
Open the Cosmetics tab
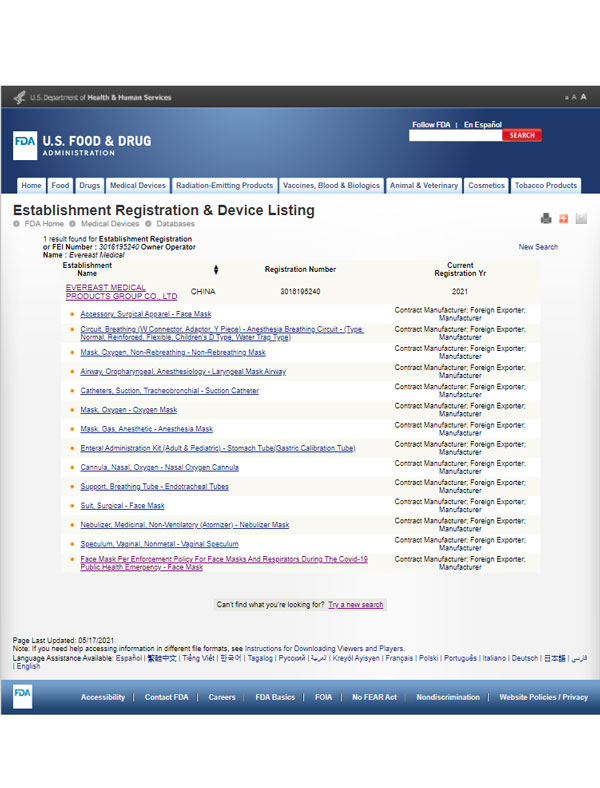486,185
